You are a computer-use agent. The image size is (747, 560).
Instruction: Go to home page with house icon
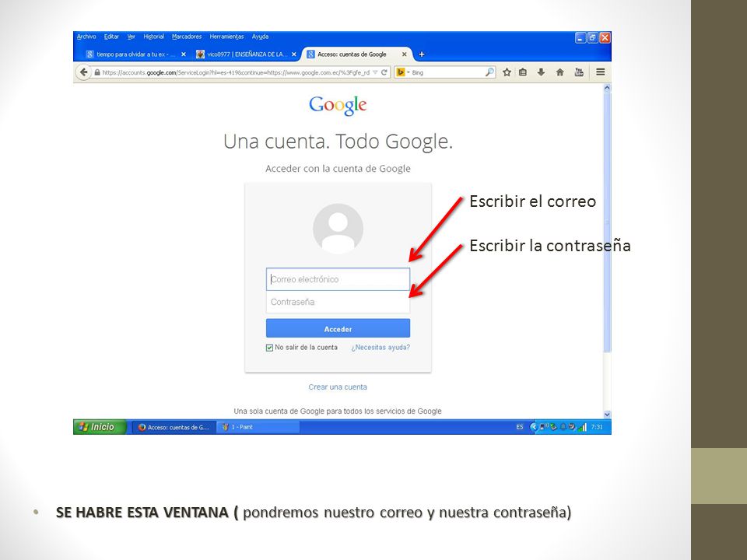pos(559,72)
